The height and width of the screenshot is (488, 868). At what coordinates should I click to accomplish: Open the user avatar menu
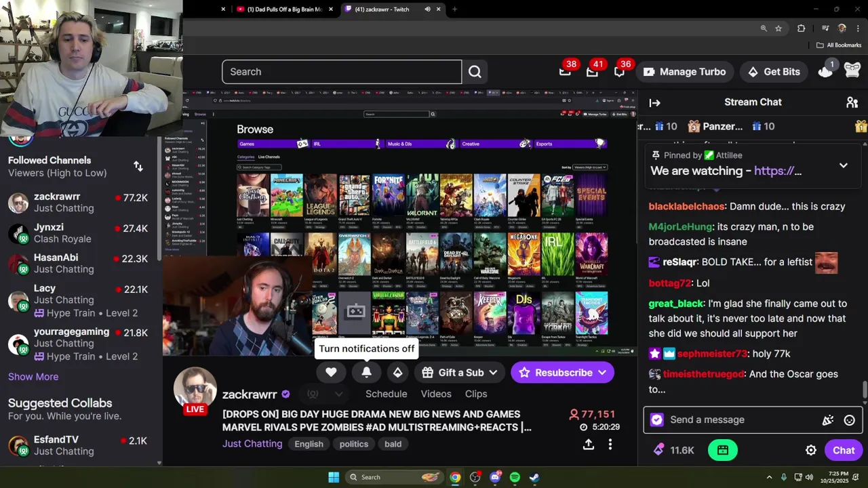tap(852, 70)
